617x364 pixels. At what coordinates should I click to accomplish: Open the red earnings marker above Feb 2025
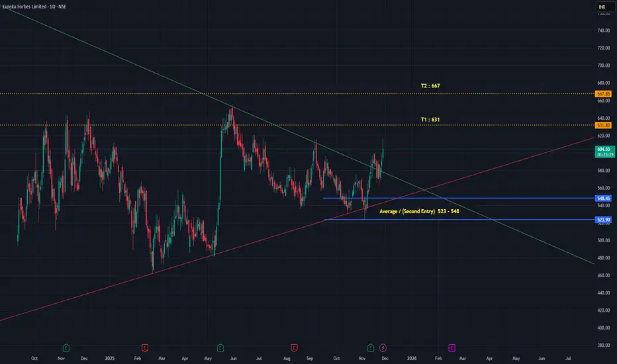click(x=145, y=348)
